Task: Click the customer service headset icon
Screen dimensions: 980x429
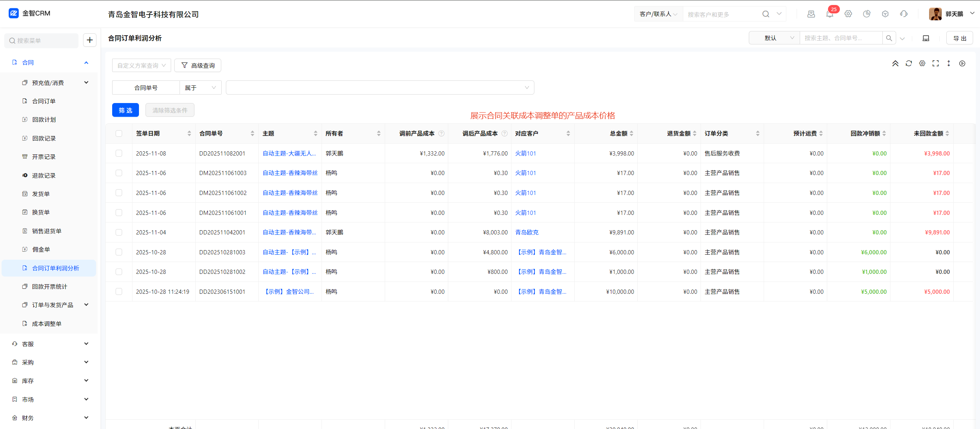Action: 904,14
